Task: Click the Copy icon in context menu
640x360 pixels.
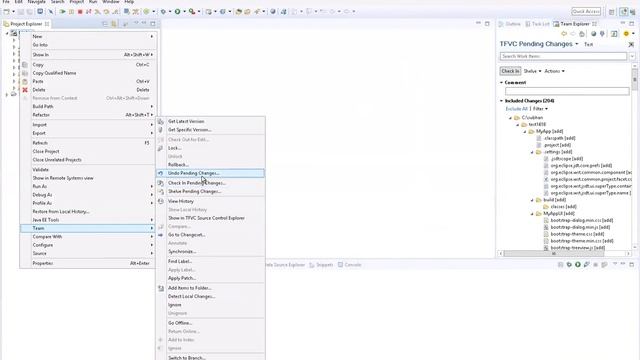Action: 25,65
